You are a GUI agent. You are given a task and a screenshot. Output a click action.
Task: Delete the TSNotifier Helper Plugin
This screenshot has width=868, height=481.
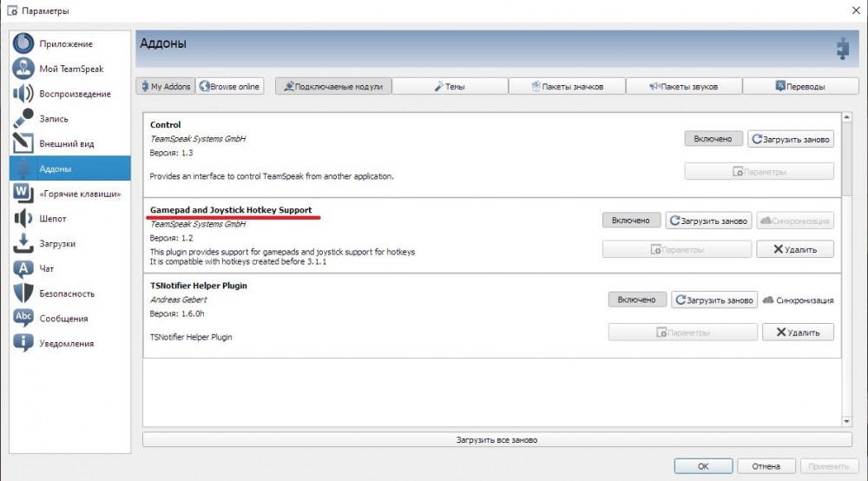pos(798,333)
